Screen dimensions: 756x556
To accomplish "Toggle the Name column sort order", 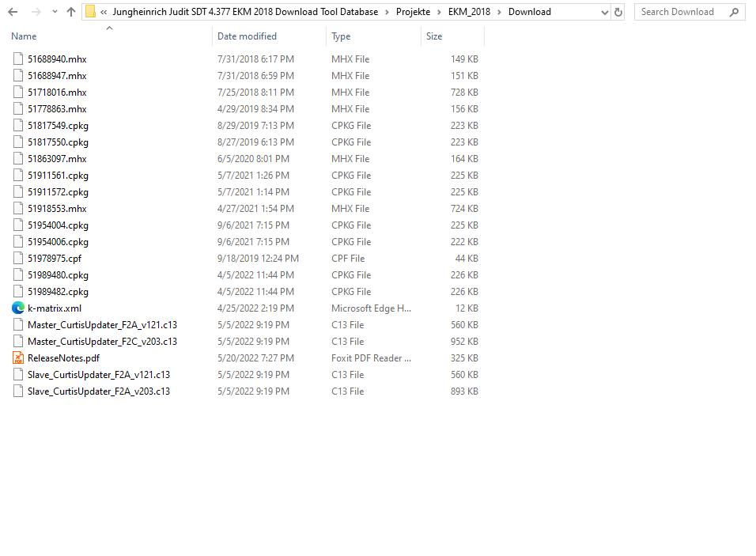I will tap(24, 36).
